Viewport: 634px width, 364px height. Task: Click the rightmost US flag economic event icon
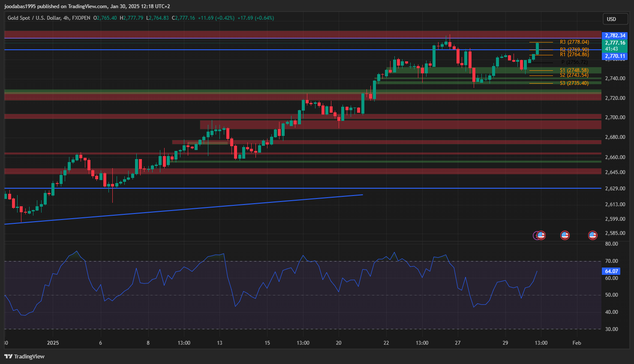click(x=592, y=235)
